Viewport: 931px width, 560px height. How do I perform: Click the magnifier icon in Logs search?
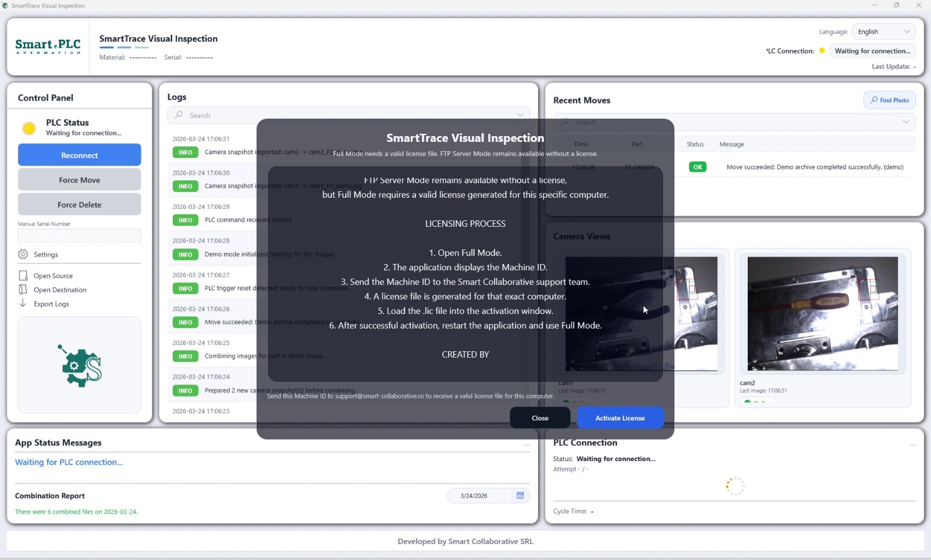[x=179, y=115]
